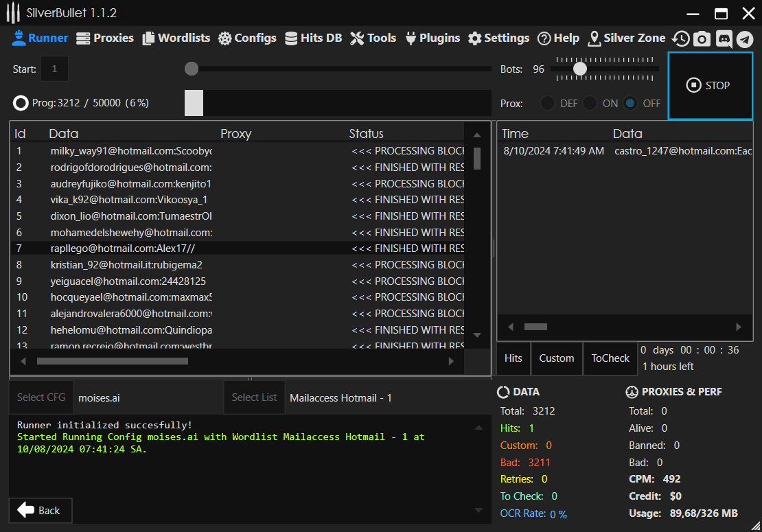The image size is (762, 532).
Task: Open the Select CFG picker
Action: [x=41, y=397]
